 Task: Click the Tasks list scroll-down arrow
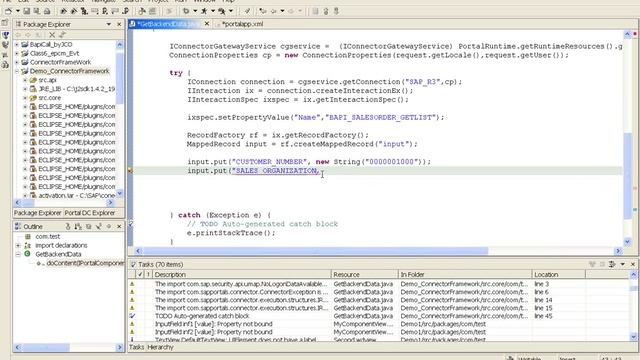[x=633, y=337]
